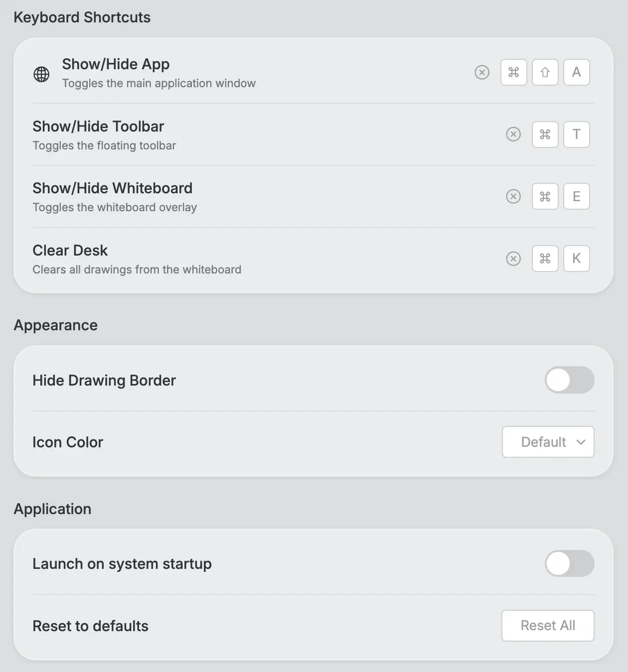Enable Hide Drawing Border

tap(570, 380)
